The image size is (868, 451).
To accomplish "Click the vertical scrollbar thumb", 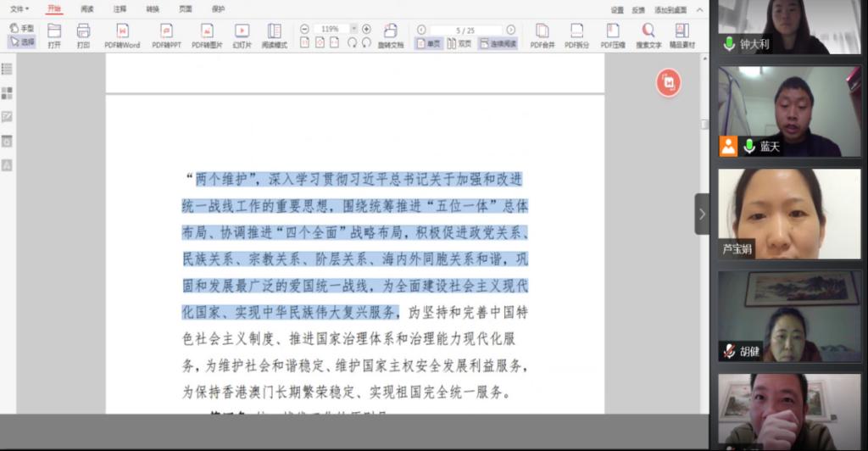I will (704, 125).
